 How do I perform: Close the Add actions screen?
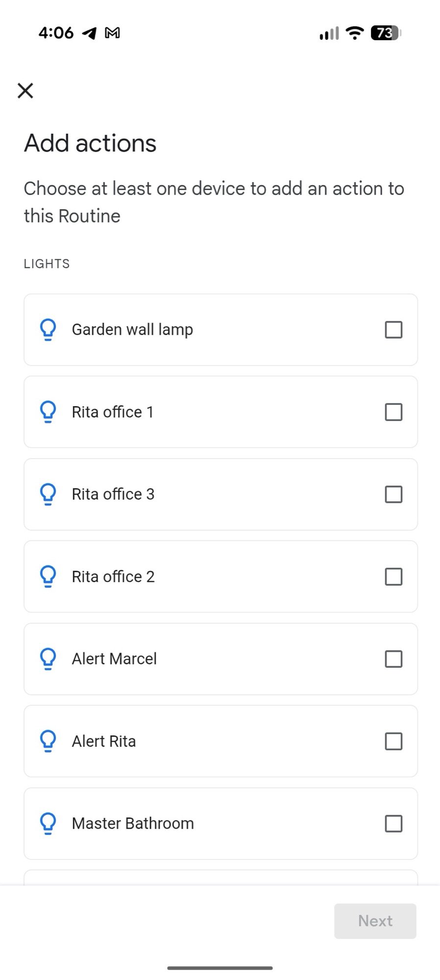[x=25, y=91]
